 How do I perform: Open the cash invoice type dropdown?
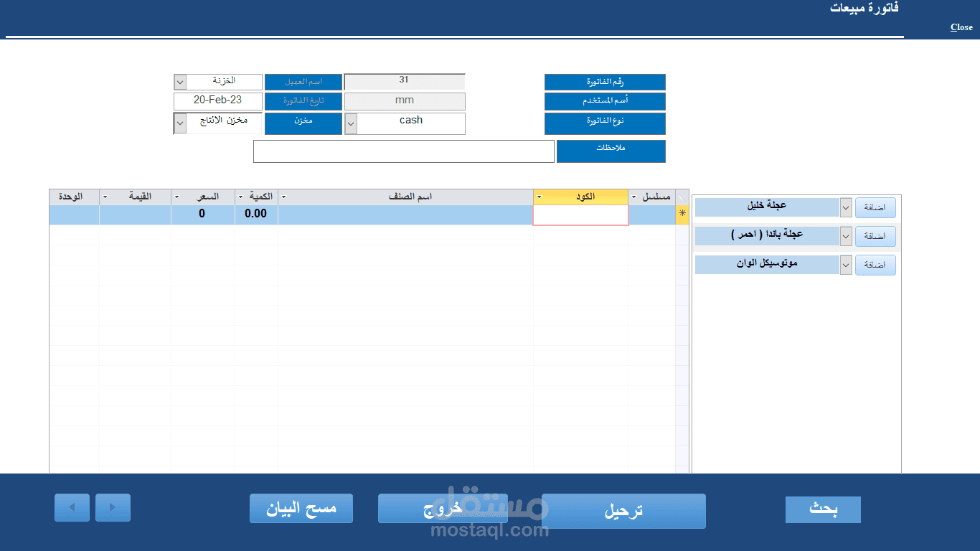pos(351,123)
